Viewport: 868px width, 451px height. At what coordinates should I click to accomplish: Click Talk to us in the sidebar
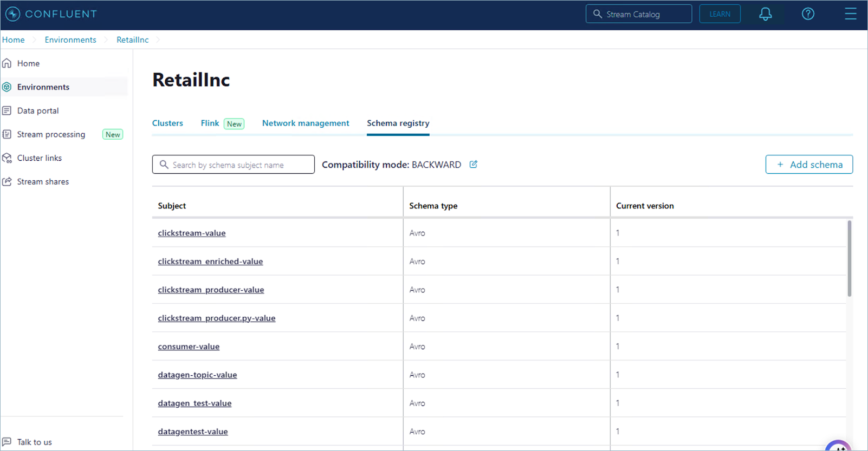click(x=35, y=442)
